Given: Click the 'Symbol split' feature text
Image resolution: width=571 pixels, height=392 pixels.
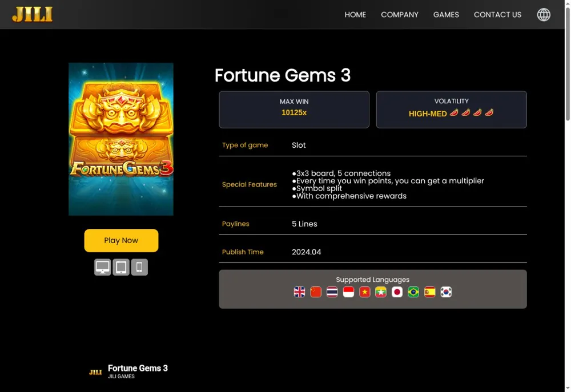Looking at the screenshot, I should 317,188.
